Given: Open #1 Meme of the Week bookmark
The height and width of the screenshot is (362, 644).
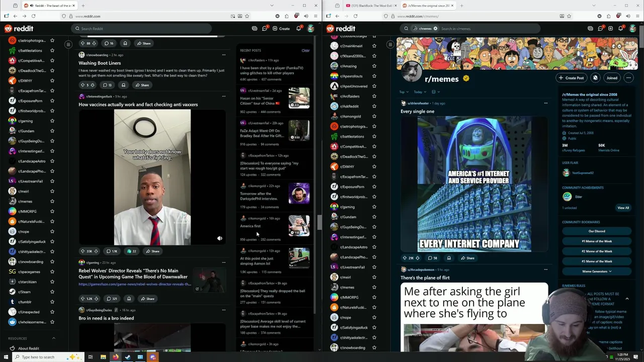Looking at the screenshot, I should [x=597, y=241].
